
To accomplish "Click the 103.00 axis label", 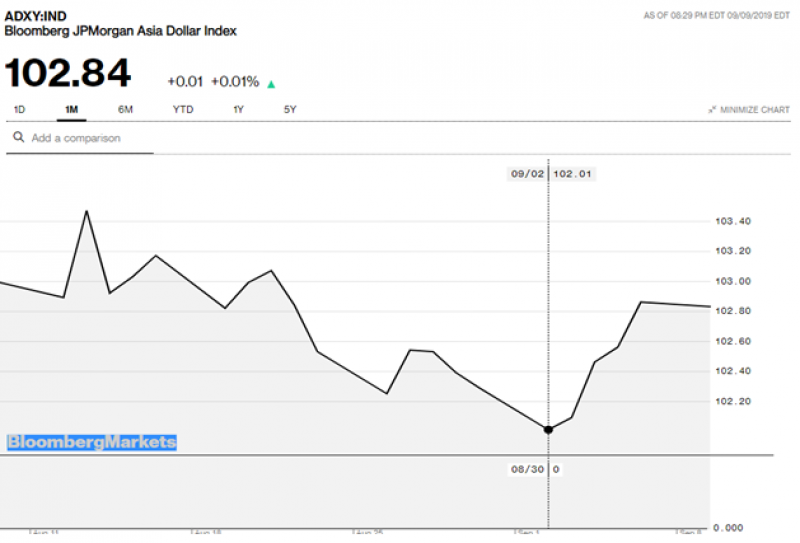I will [733, 281].
